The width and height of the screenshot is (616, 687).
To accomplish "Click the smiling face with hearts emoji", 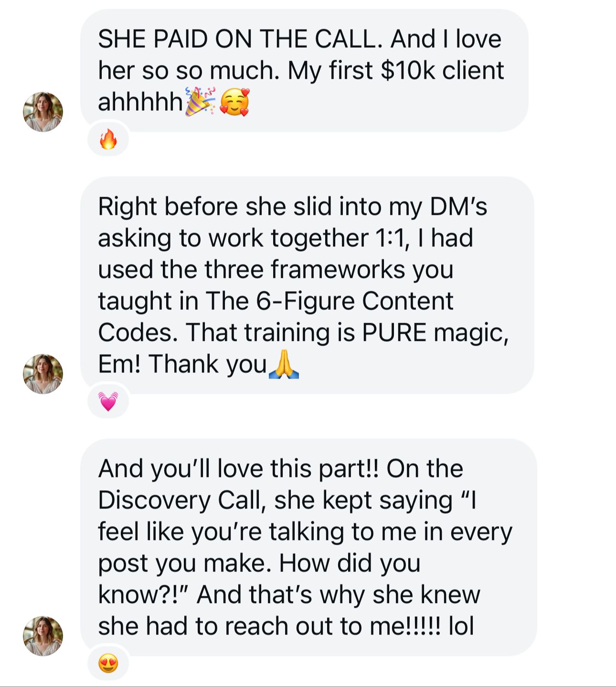I will [234, 102].
